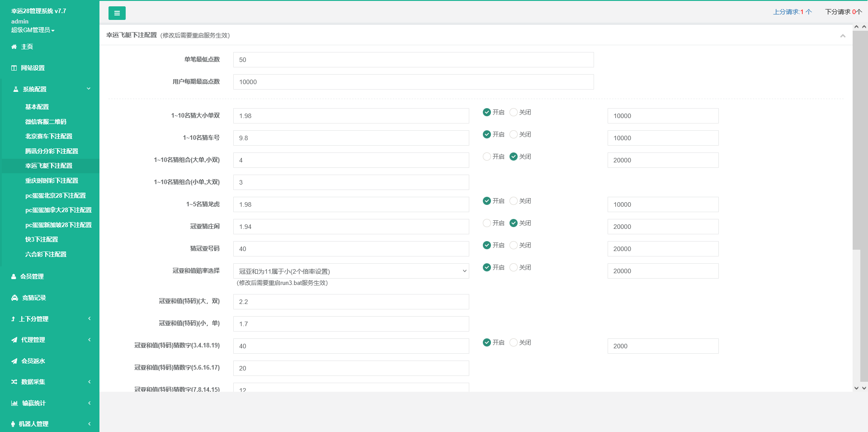Expand the 上下分管理 menu chevron
The width and height of the screenshot is (868, 432).
coord(90,318)
